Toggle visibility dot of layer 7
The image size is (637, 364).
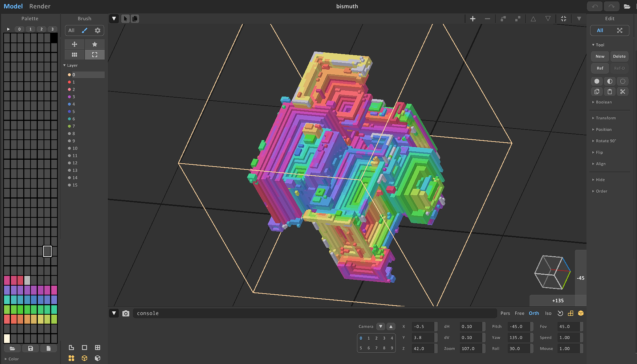pos(69,126)
